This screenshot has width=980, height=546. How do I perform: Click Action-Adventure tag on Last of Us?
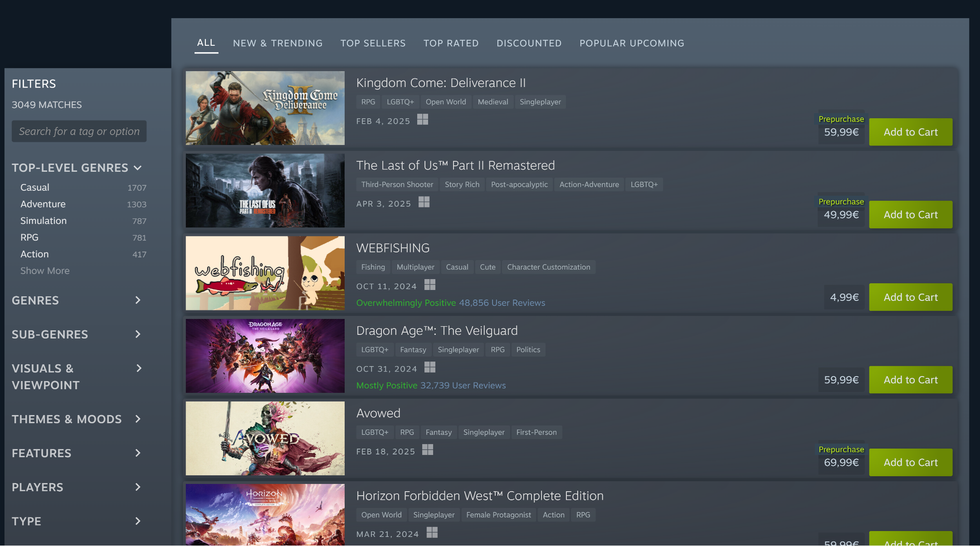pyautogui.click(x=589, y=184)
